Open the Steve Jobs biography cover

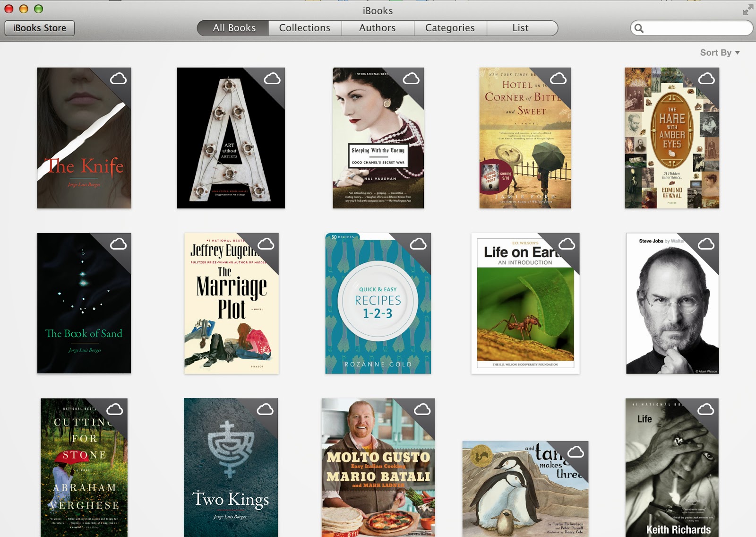coord(672,303)
